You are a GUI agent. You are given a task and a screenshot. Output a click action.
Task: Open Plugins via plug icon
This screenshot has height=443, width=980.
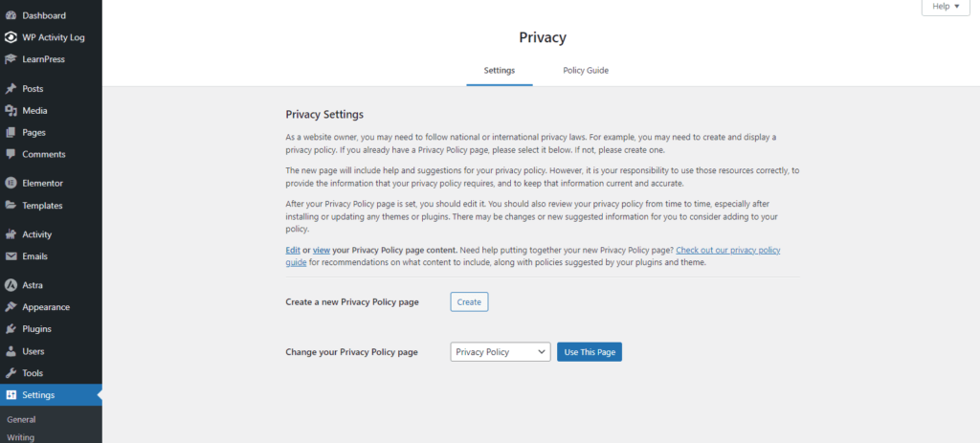click(x=11, y=329)
